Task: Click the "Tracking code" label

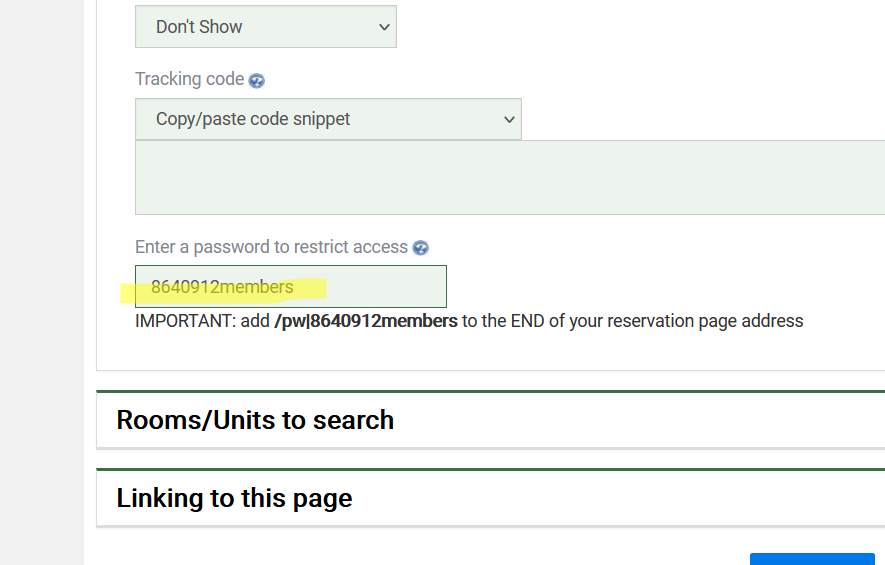Action: tap(189, 80)
